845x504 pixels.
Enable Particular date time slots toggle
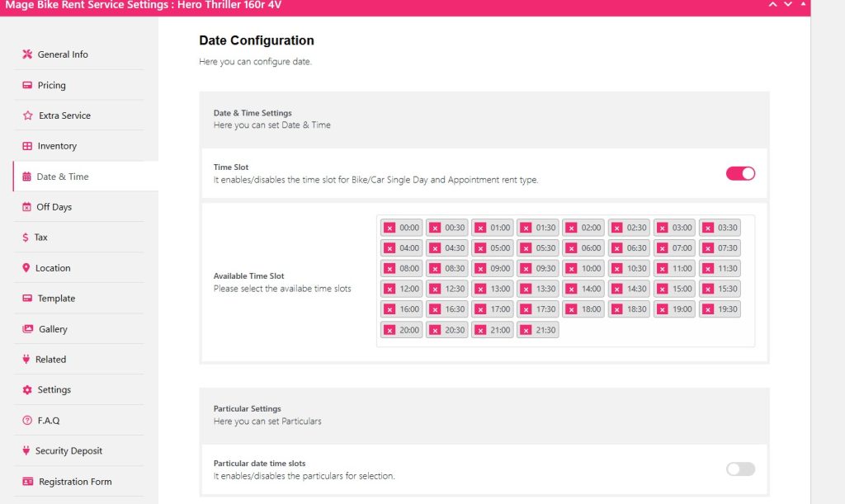coord(740,469)
